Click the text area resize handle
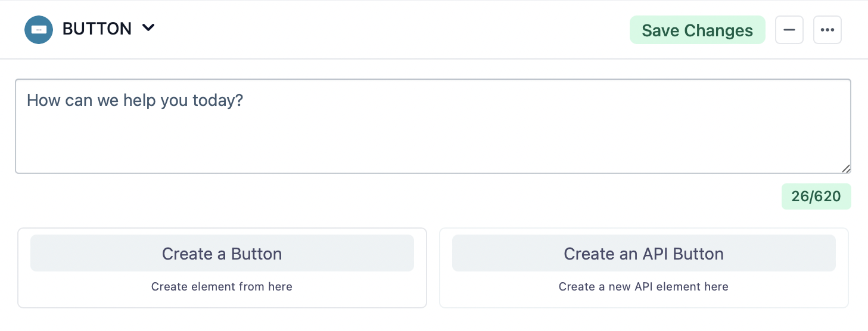This screenshot has height=331, width=868. coord(846,168)
